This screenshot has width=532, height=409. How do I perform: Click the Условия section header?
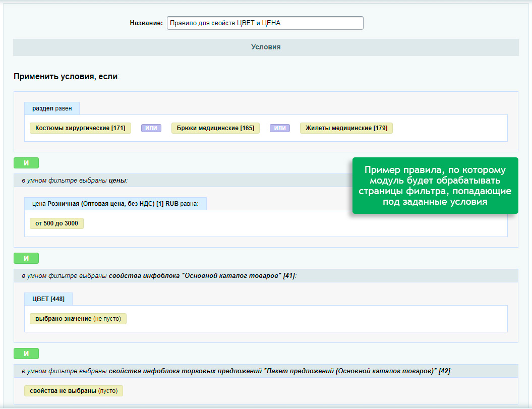tap(266, 47)
